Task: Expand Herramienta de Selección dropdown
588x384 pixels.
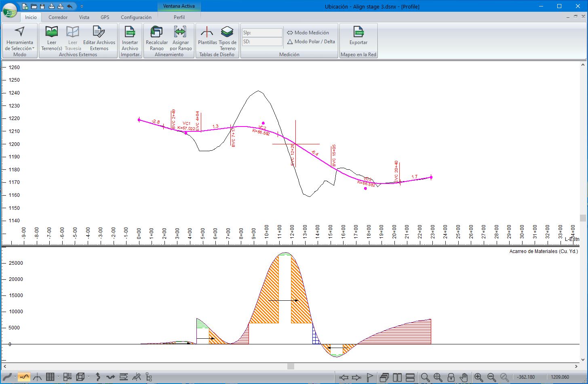Action: coord(33,49)
